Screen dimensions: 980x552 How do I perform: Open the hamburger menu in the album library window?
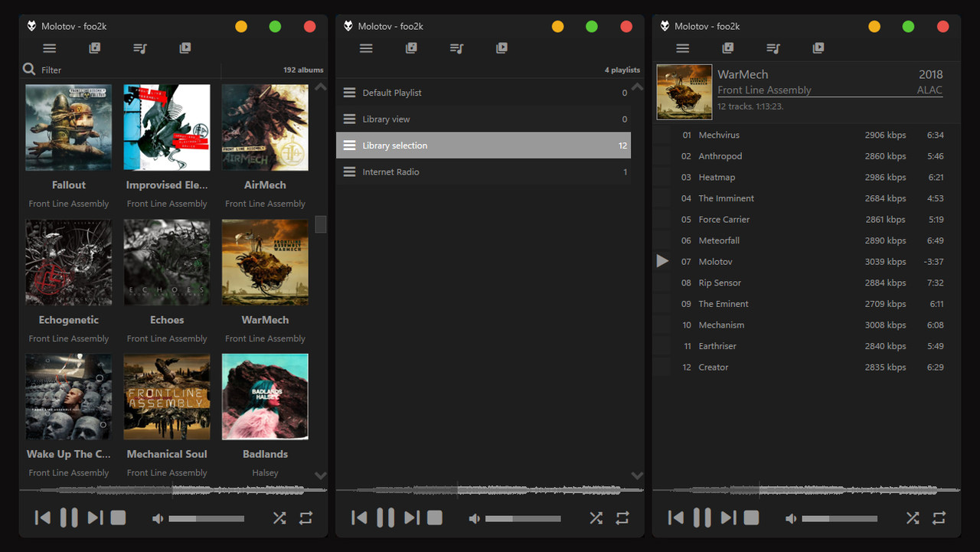50,48
